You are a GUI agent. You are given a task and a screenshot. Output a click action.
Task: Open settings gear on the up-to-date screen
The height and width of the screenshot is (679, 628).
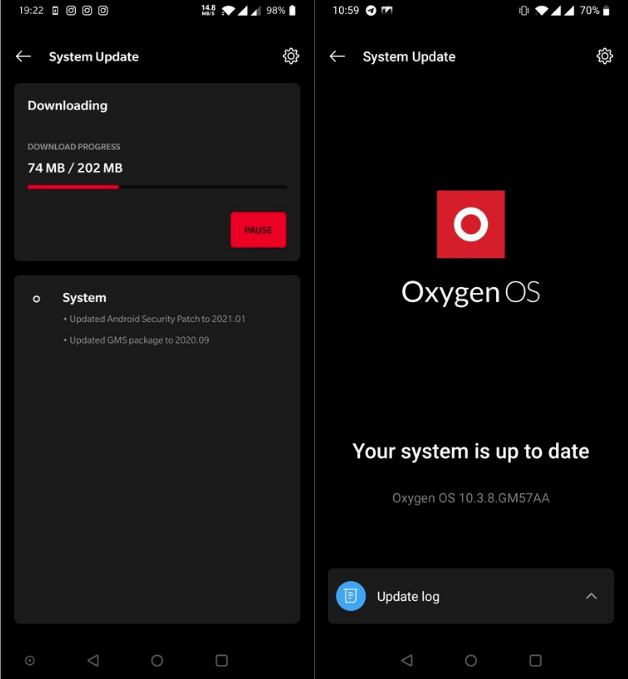[605, 56]
